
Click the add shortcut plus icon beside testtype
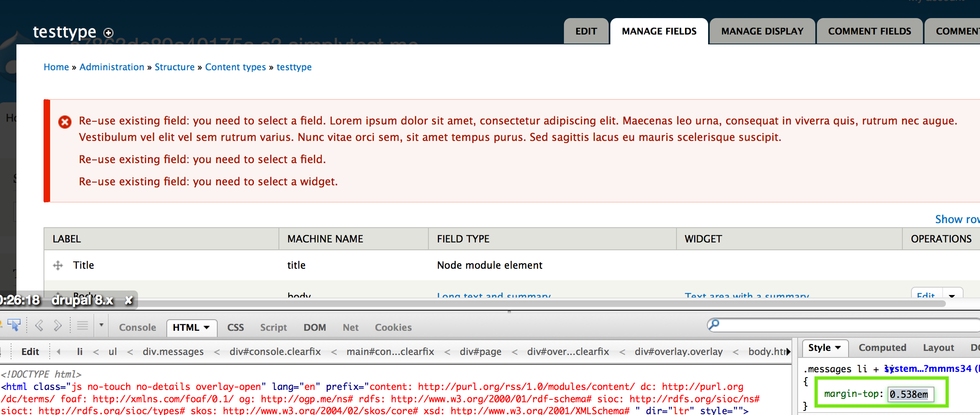(x=108, y=33)
